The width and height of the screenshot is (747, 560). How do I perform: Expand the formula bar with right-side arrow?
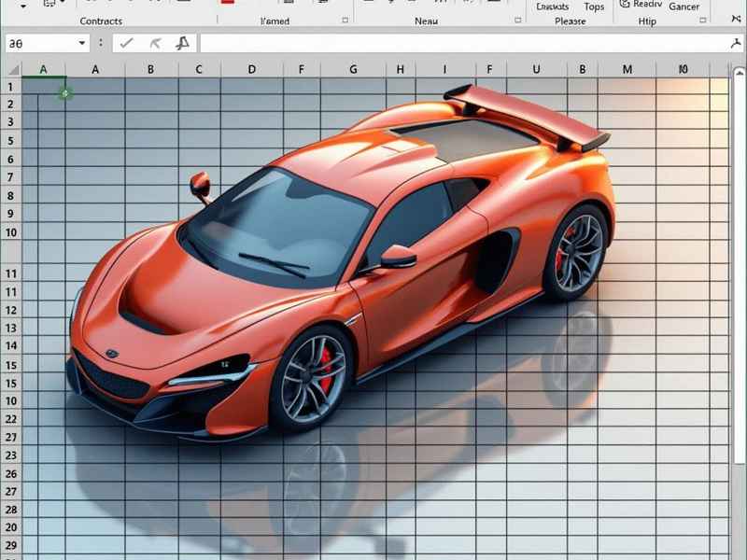pos(736,43)
